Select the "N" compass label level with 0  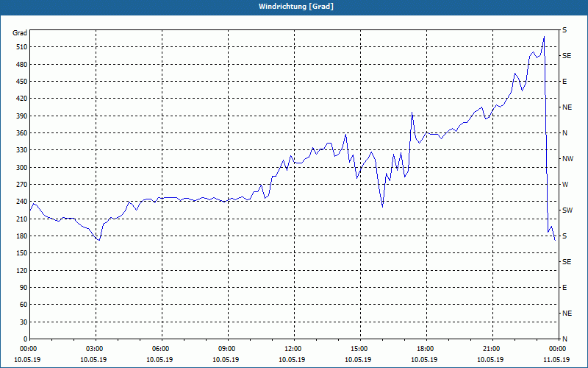click(564, 339)
